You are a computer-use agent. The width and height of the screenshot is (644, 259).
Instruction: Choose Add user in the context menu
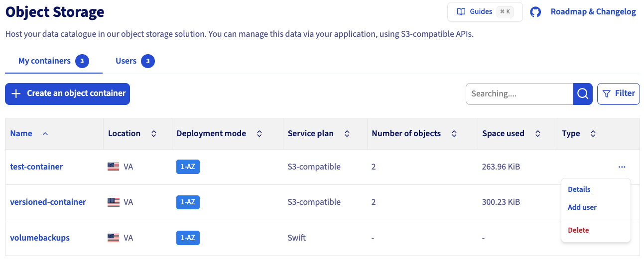(582, 207)
